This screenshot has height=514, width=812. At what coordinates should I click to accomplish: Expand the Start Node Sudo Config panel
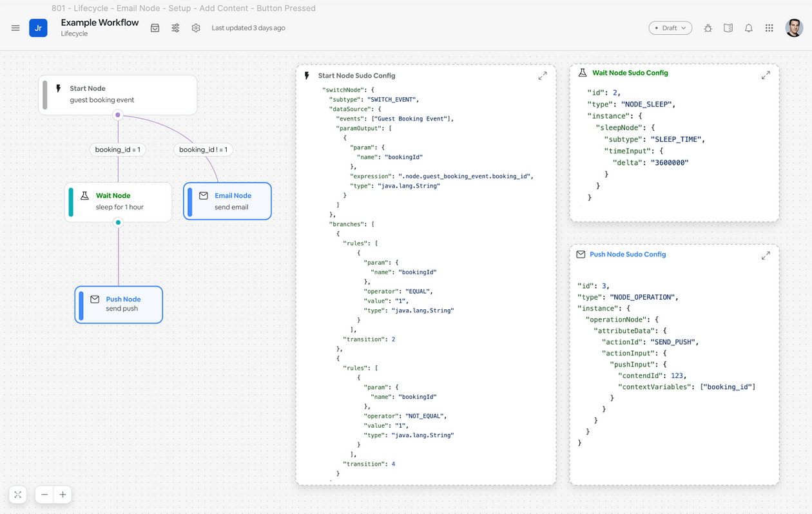pos(543,75)
